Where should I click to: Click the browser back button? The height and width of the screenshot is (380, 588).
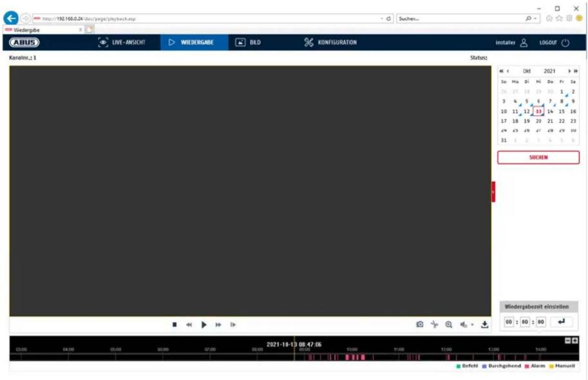point(12,18)
